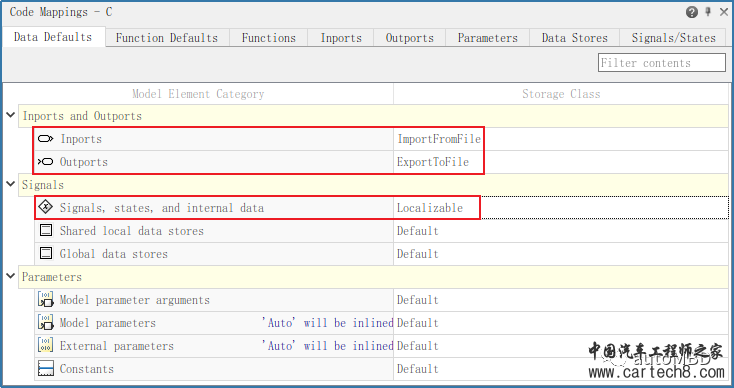This screenshot has width=734, height=388.
Task: Open Inports storage class ImportFromFile
Action: point(561,139)
